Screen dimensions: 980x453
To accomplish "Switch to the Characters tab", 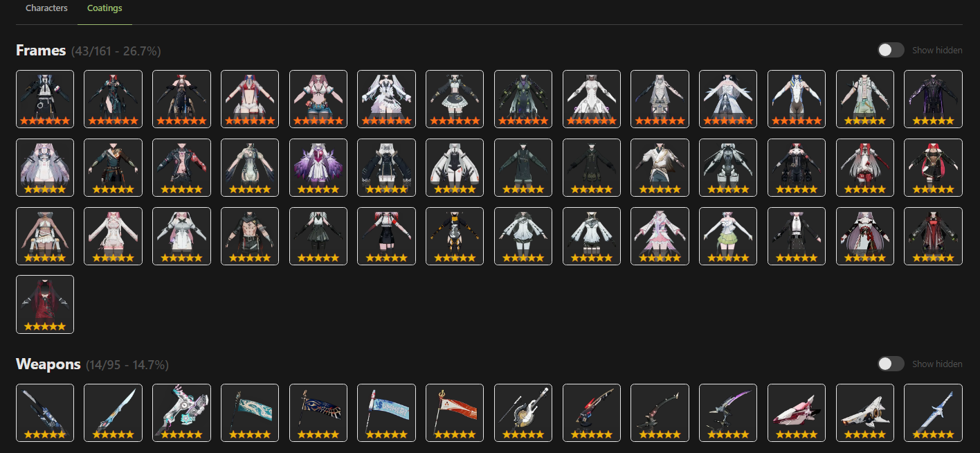I will click(x=46, y=8).
